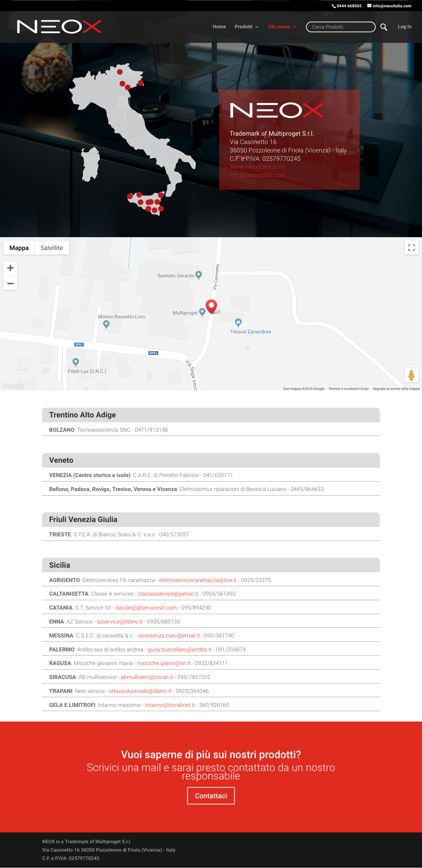Click the 0444 668065 phone number
Screen dimensions: 422x868
[x=349, y=6]
